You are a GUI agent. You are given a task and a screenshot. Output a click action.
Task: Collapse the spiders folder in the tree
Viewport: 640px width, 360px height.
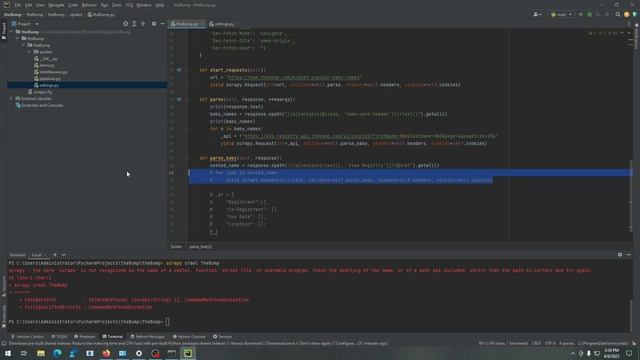pyautogui.click(x=29, y=52)
